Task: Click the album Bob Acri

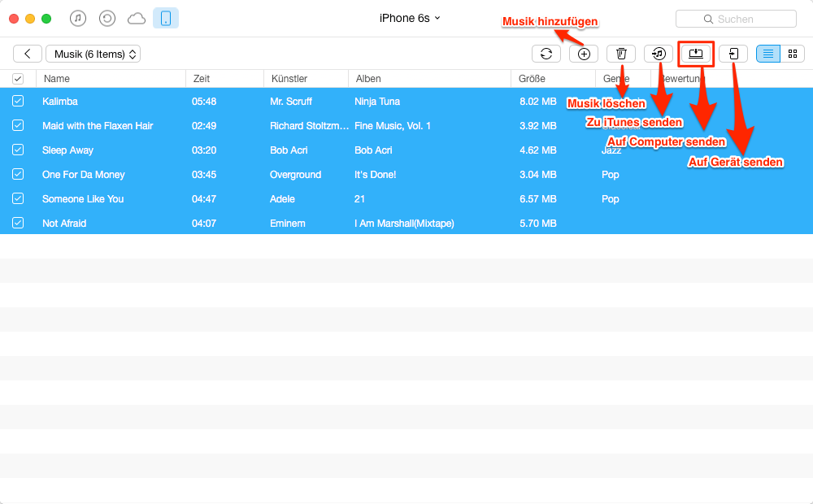Action: coord(373,150)
